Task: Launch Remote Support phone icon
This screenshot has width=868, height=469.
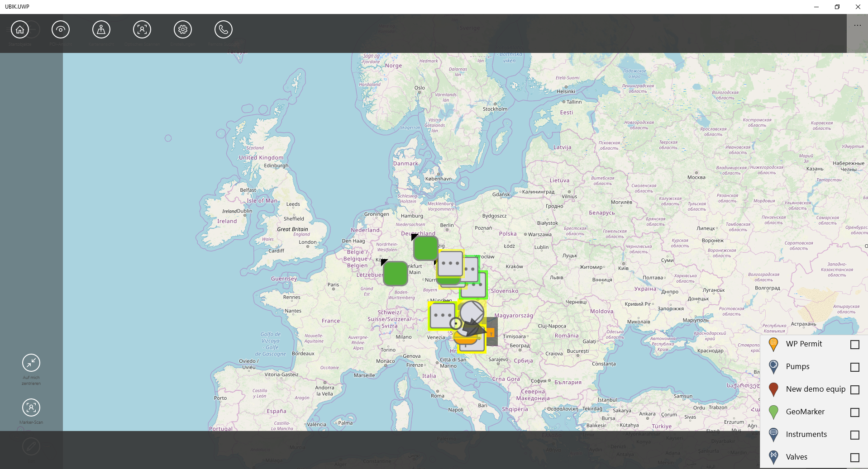Action: pyautogui.click(x=224, y=30)
